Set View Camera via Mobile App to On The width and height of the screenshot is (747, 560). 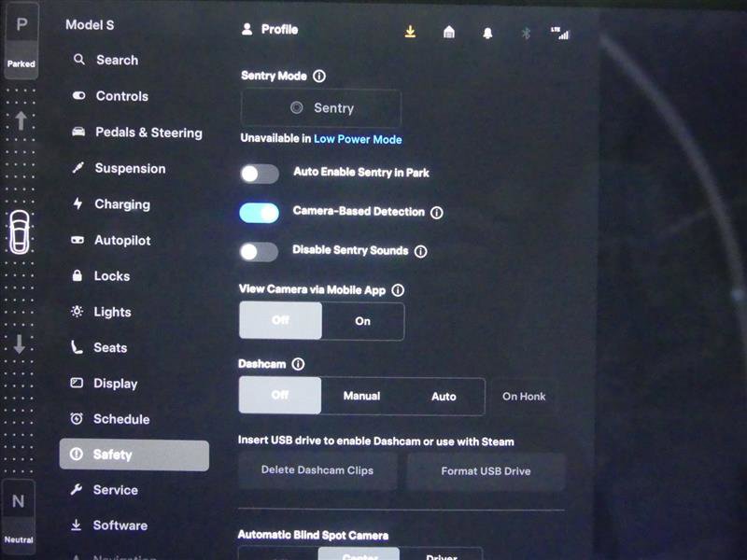click(363, 321)
